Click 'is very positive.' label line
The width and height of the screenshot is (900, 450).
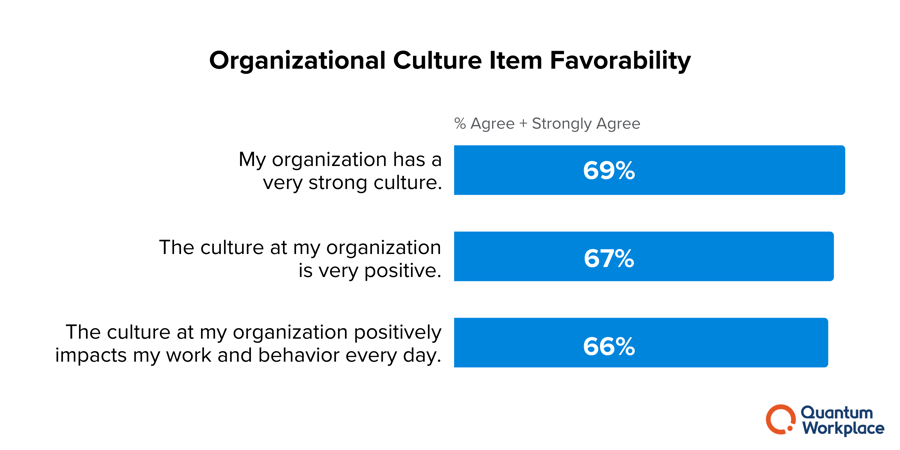click(370, 269)
